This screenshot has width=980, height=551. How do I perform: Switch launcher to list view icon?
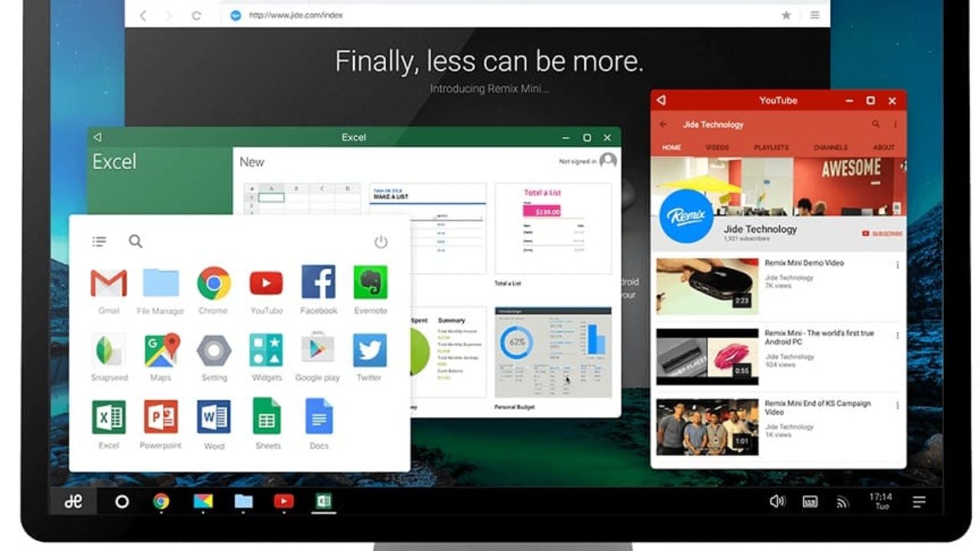click(99, 241)
